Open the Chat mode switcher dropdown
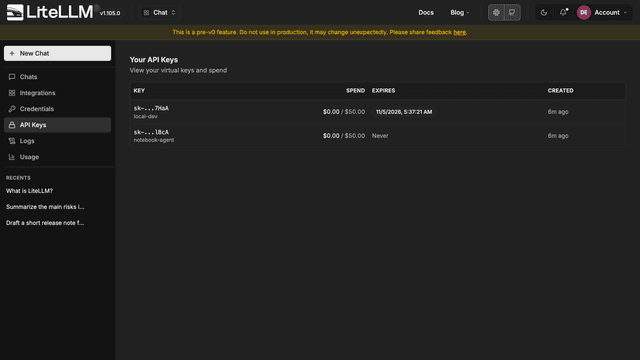Viewport: 640px width, 360px height. pos(159,13)
